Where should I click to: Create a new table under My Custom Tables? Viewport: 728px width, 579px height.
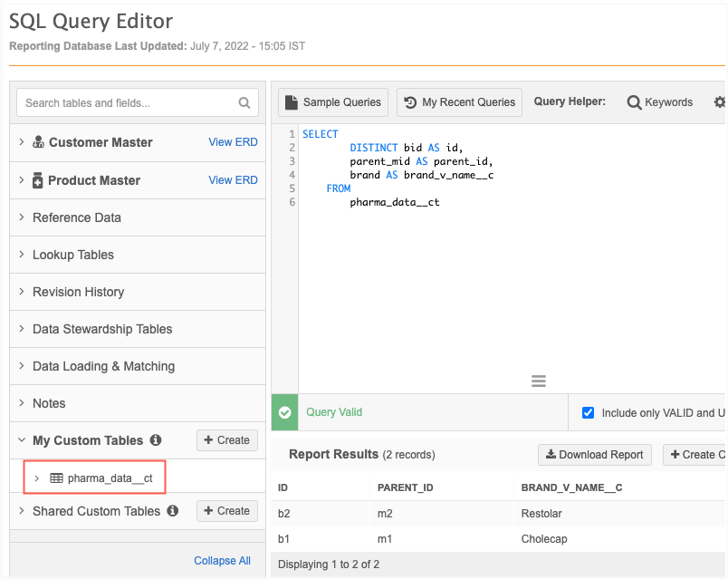(226, 440)
